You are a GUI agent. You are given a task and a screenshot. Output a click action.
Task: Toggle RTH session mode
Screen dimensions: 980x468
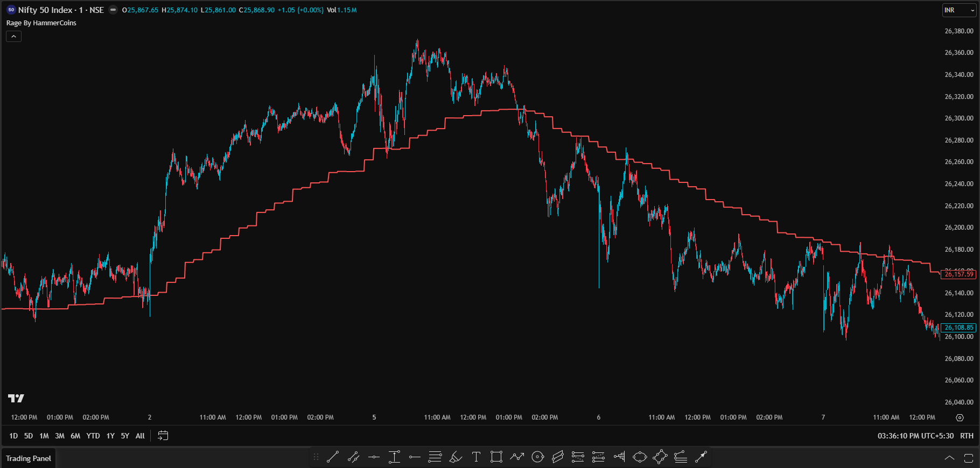[967, 436]
